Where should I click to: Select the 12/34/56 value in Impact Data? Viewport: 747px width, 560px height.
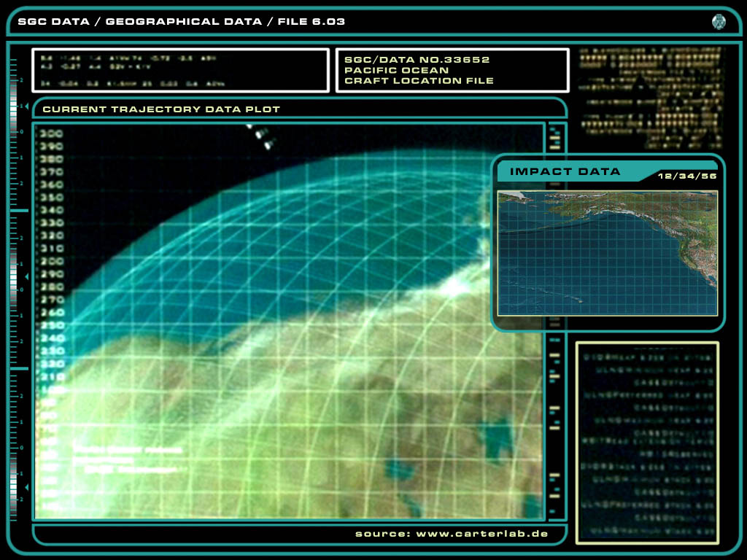[x=687, y=176]
